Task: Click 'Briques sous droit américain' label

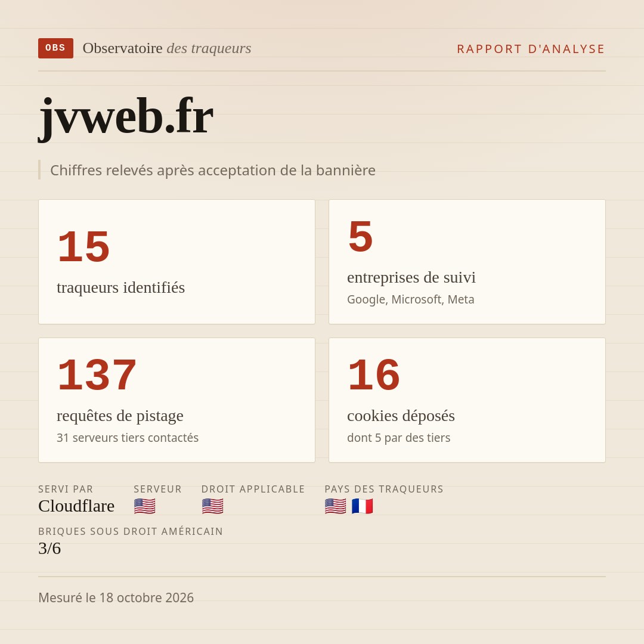Action: [x=131, y=531]
